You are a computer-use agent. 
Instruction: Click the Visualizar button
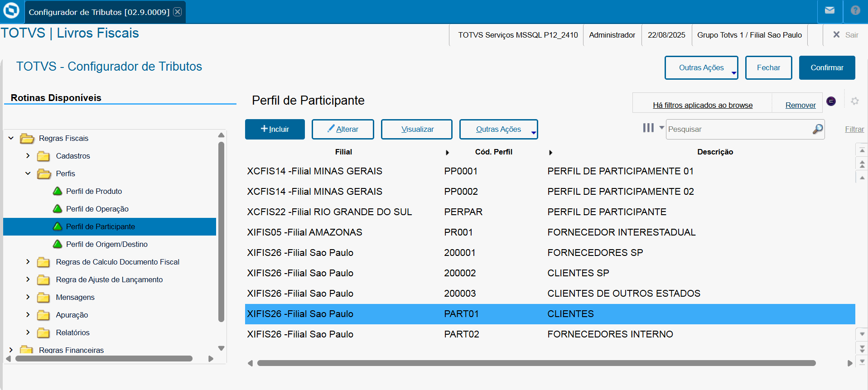(417, 129)
